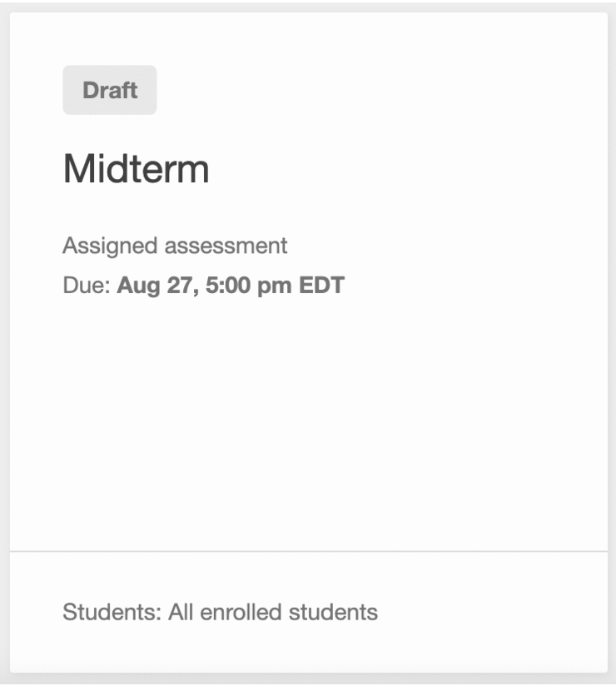Select the "Aug 27" due date
Screen dimensions: 616x686
point(156,286)
